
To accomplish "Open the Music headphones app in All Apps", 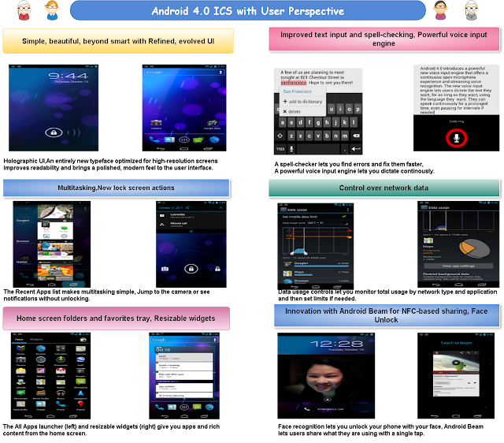I will click(61, 393).
